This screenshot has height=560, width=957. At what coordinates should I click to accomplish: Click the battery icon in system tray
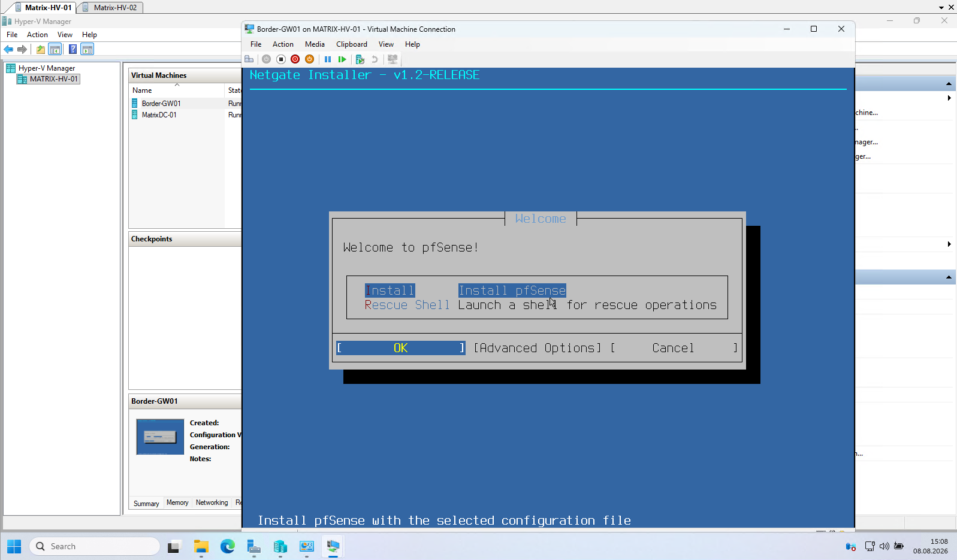[x=899, y=546]
